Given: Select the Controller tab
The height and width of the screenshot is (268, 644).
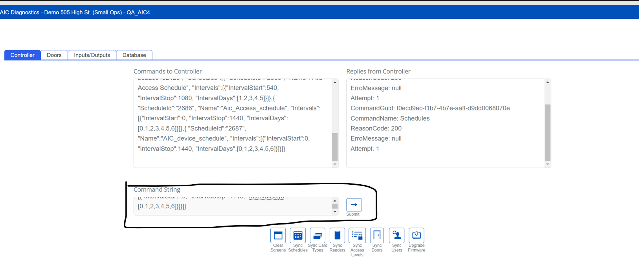Looking at the screenshot, I should [22, 55].
